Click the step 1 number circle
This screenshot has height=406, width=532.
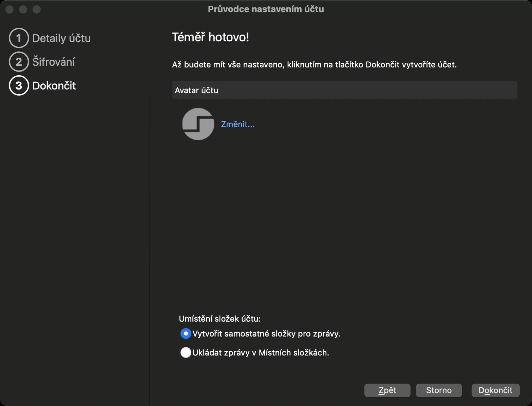click(x=19, y=38)
